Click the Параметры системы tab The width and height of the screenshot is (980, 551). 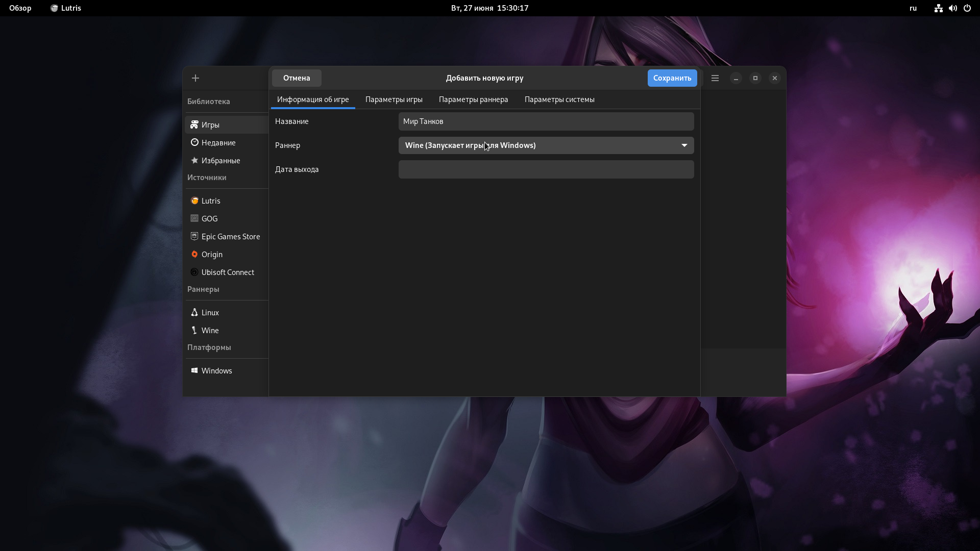point(559,99)
